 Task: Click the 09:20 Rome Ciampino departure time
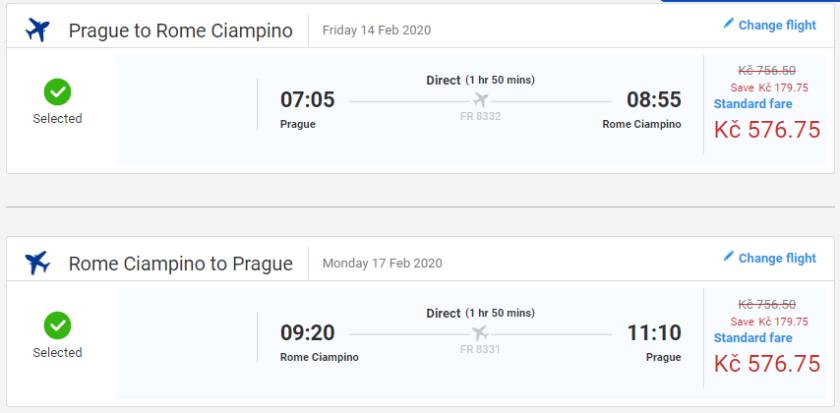pos(307,333)
